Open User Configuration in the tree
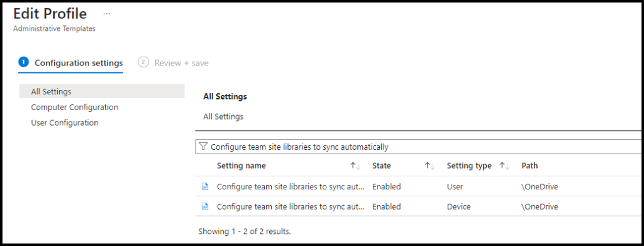This screenshot has width=644, height=246. pos(65,123)
